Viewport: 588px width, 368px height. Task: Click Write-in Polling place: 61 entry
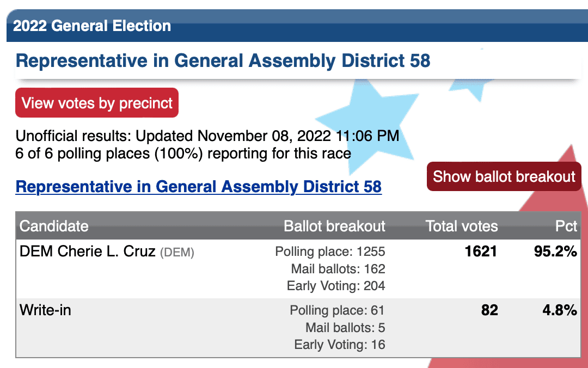[x=338, y=310]
